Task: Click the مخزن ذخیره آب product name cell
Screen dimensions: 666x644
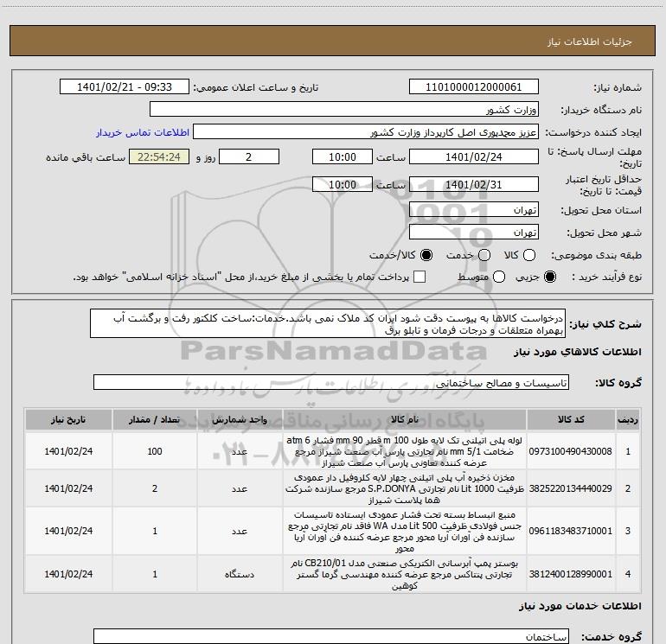Action: (405, 488)
